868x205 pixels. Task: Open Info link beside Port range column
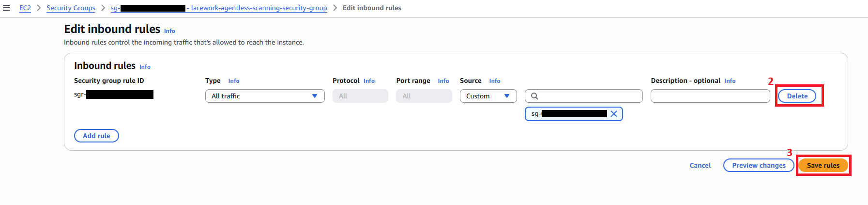[x=443, y=81]
